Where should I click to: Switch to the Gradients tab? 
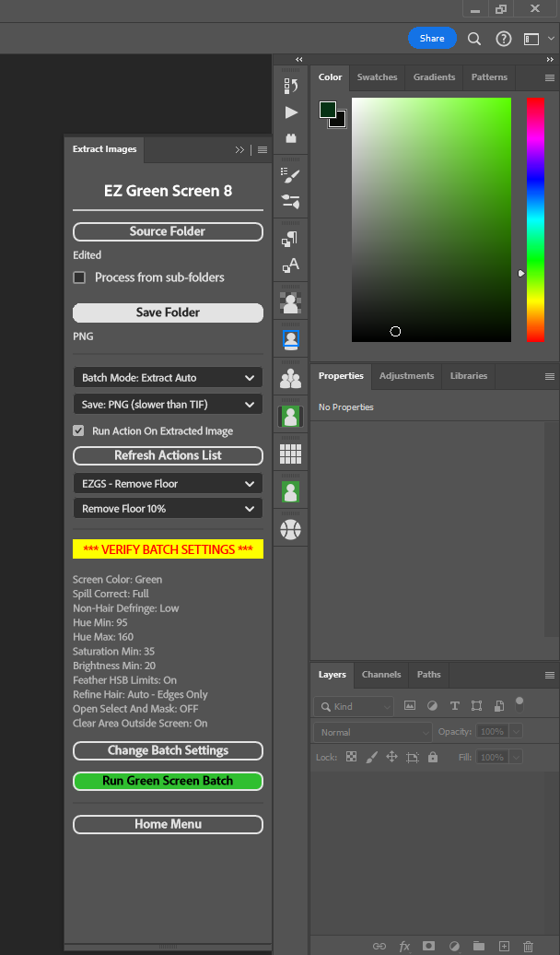(x=434, y=77)
